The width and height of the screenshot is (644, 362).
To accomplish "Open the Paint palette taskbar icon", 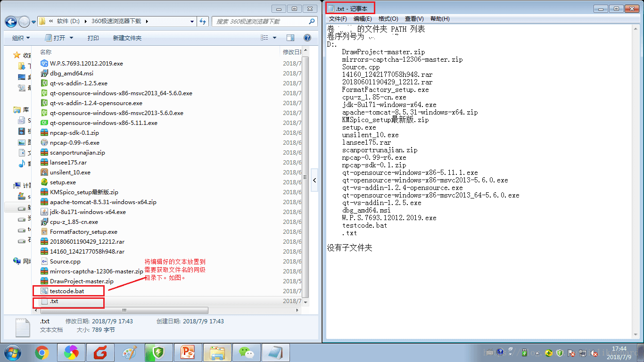I will click(129, 353).
